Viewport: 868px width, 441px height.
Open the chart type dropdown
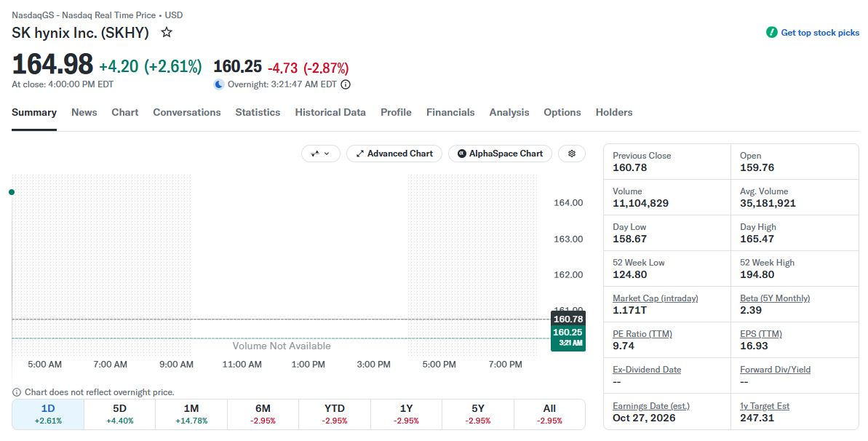click(321, 154)
